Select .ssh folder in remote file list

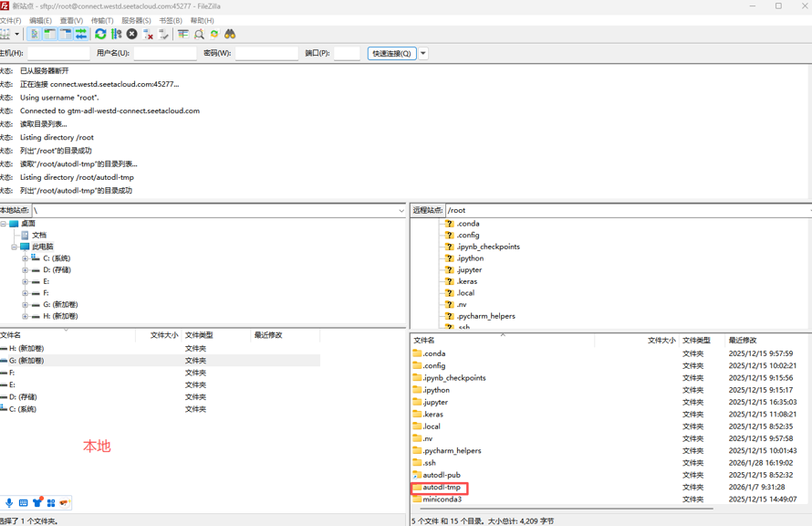point(430,463)
